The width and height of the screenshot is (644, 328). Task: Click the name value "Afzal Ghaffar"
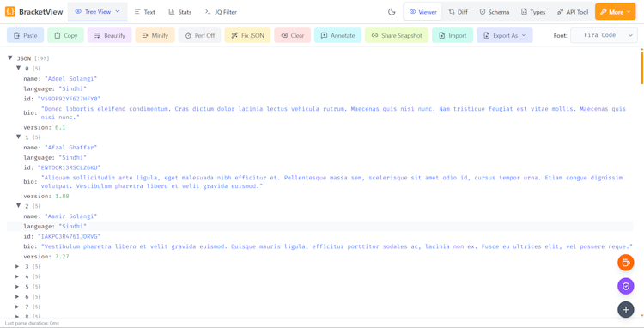point(70,147)
